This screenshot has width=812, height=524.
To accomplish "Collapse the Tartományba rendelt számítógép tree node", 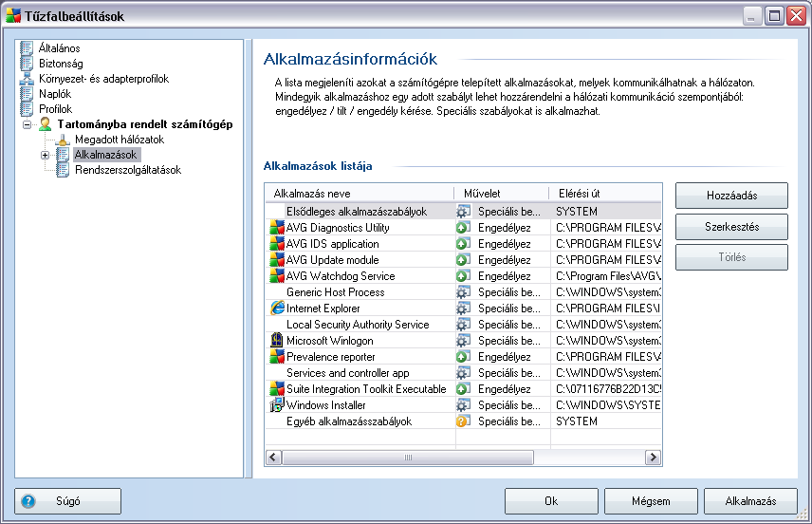I will pos(27,125).
